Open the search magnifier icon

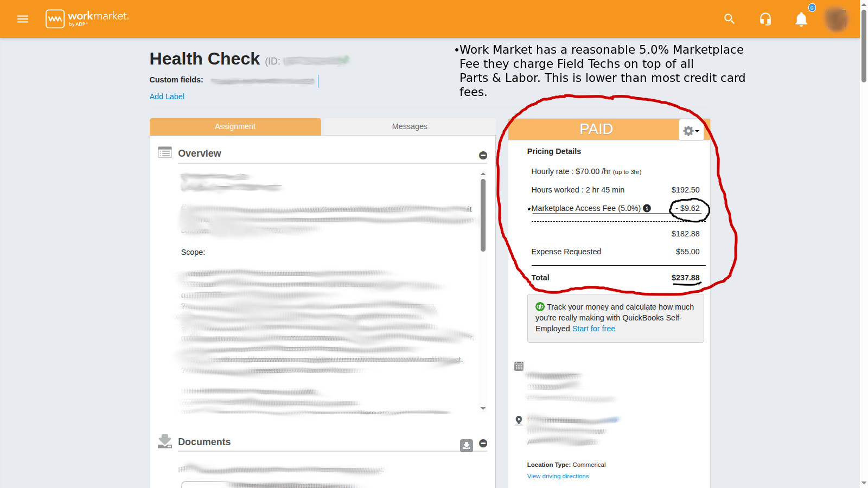[729, 19]
